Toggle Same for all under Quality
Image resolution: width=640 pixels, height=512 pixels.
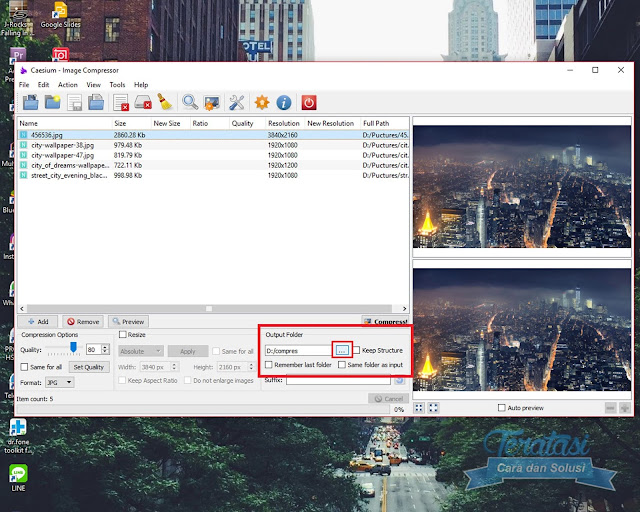pyautogui.click(x=24, y=367)
